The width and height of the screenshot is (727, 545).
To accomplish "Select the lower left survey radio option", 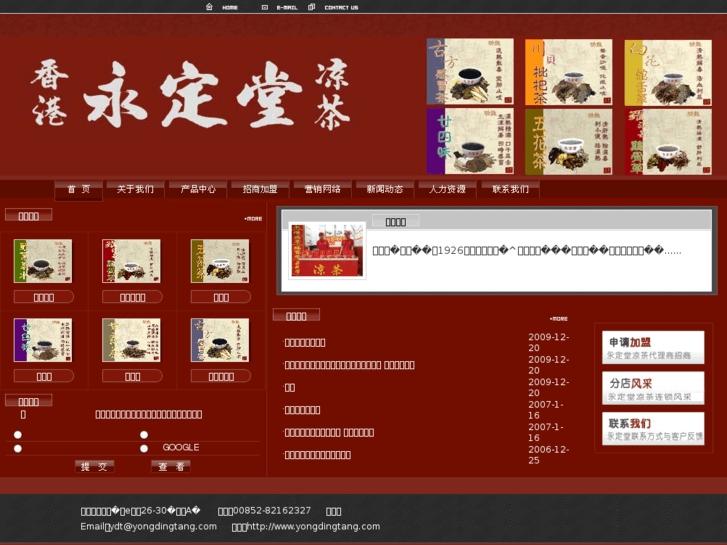I will (18, 449).
